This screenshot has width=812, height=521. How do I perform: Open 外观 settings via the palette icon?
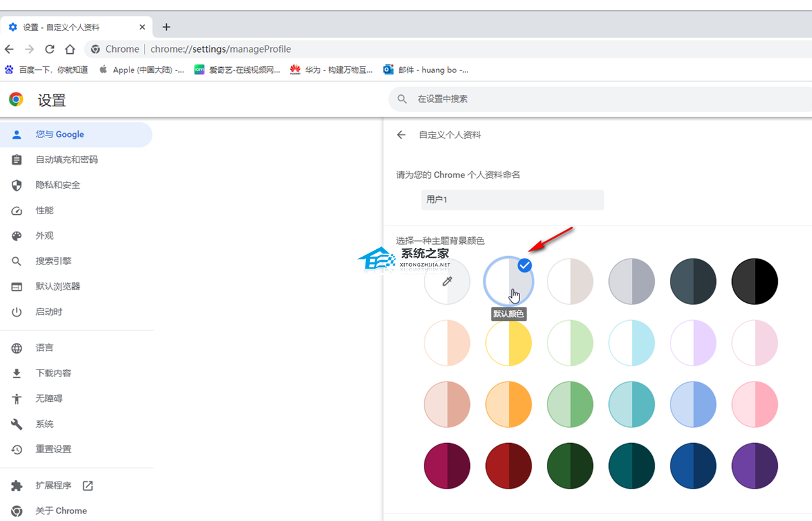pyautogui.click(x=16, y=236)
